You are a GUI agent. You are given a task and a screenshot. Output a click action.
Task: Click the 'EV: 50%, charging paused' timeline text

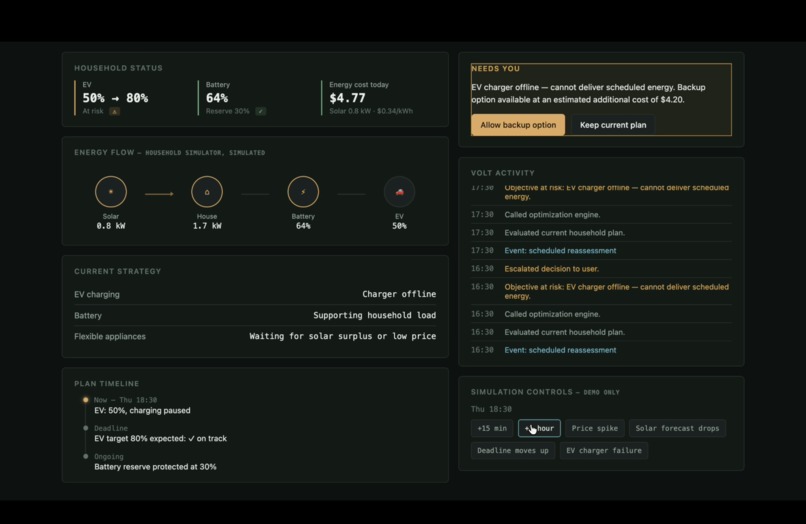pos(142,410)
